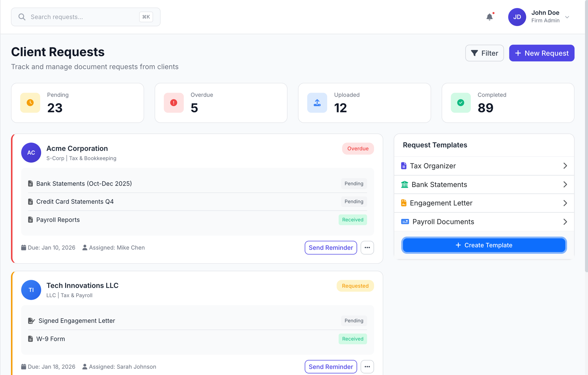Screen dimensions: 588x375
Task: Expand the Payroll Documents template chevron
Action: click(x=565, y=221)
